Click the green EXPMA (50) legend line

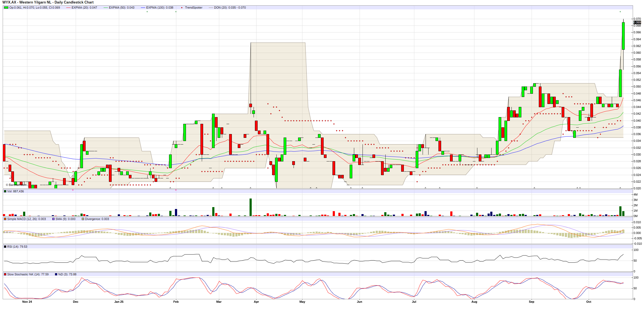[106, 8]
